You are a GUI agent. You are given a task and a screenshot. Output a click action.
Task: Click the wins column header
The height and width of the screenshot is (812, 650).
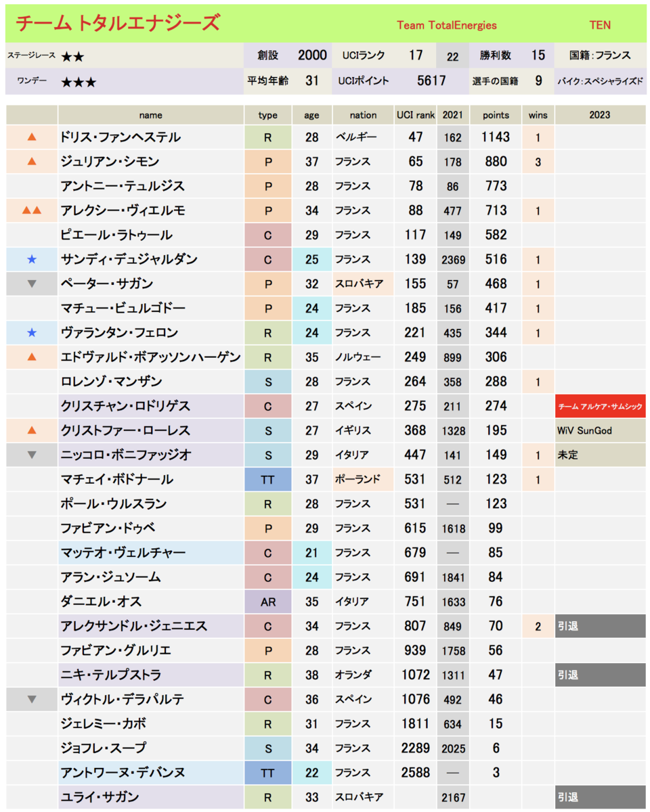point(538,115)
